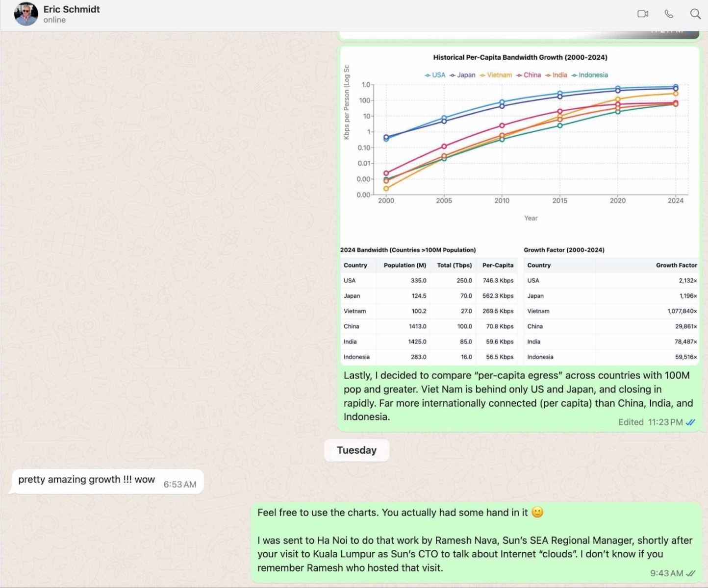Click USA's per-capita value 746.3 Kbps

(x=498, y=281)
